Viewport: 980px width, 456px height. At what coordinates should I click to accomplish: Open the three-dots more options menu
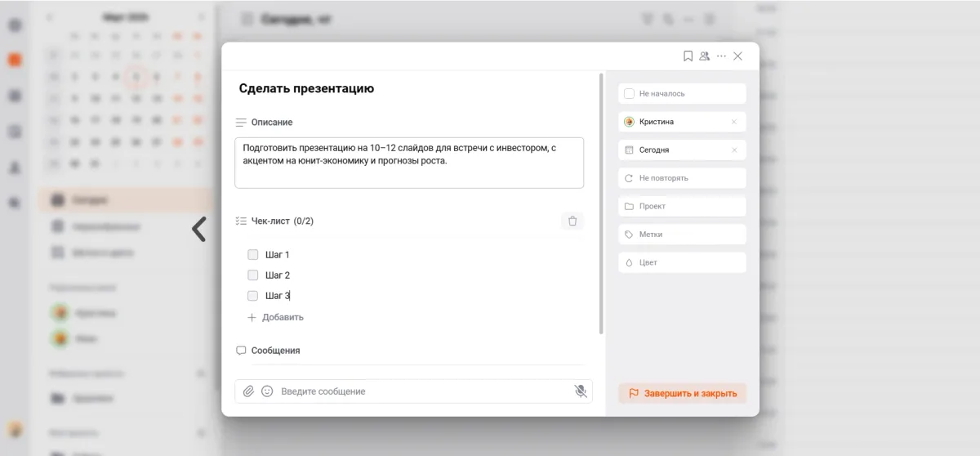(721, 56)
